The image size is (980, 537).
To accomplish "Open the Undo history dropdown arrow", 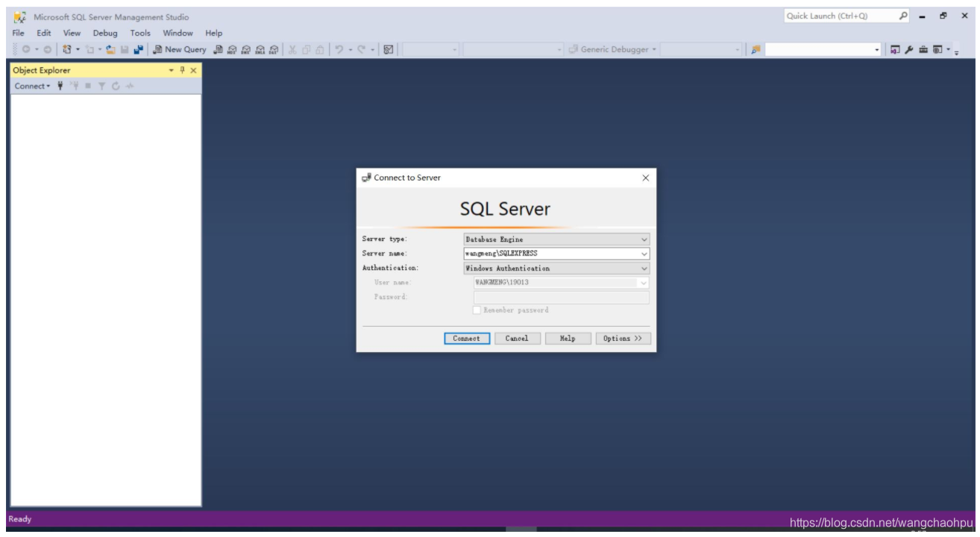I will tap(350, 49).
